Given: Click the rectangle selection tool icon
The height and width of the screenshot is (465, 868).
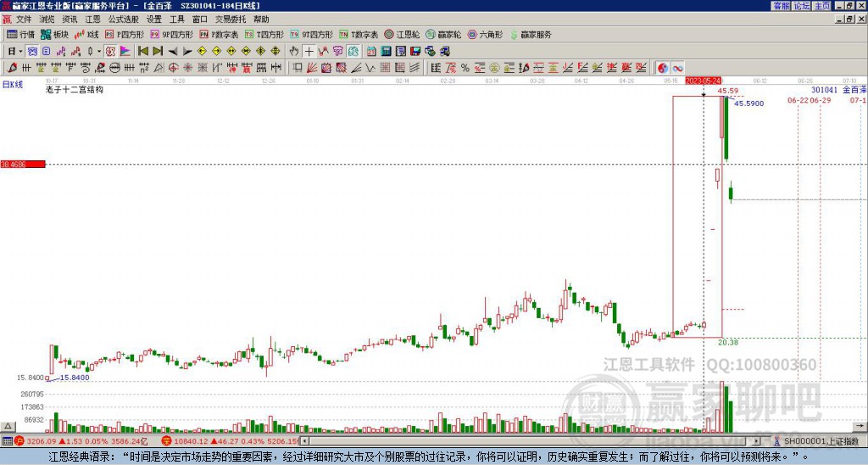Looking at the screenshot, I should pos(298,68).
